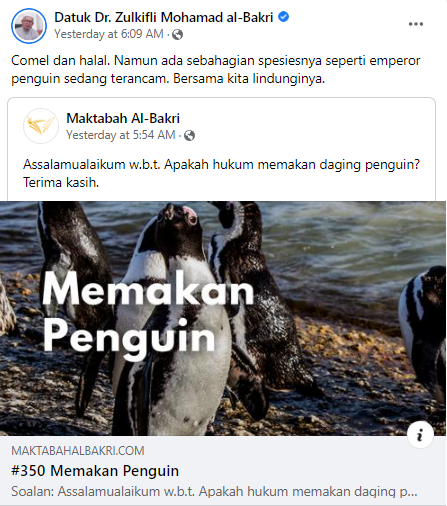This screenshot has width=447, height=506.
Task: Click the blue verified badge
Action: [283, 16]
